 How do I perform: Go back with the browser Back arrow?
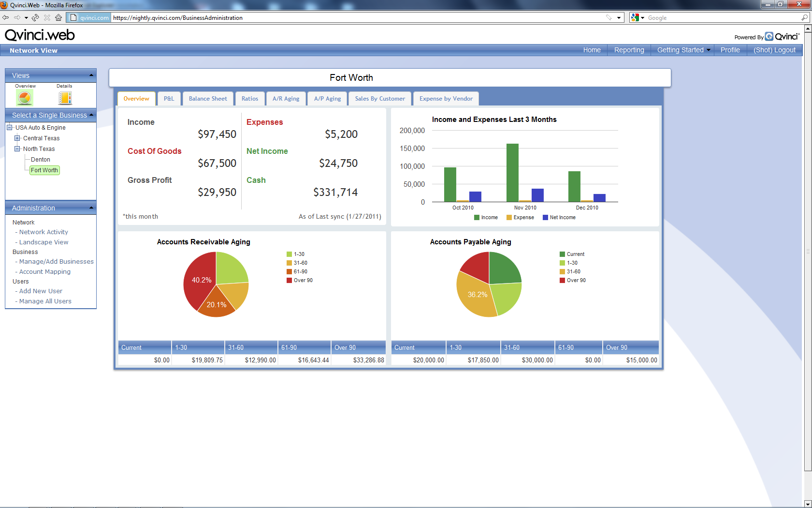point(6,17)
